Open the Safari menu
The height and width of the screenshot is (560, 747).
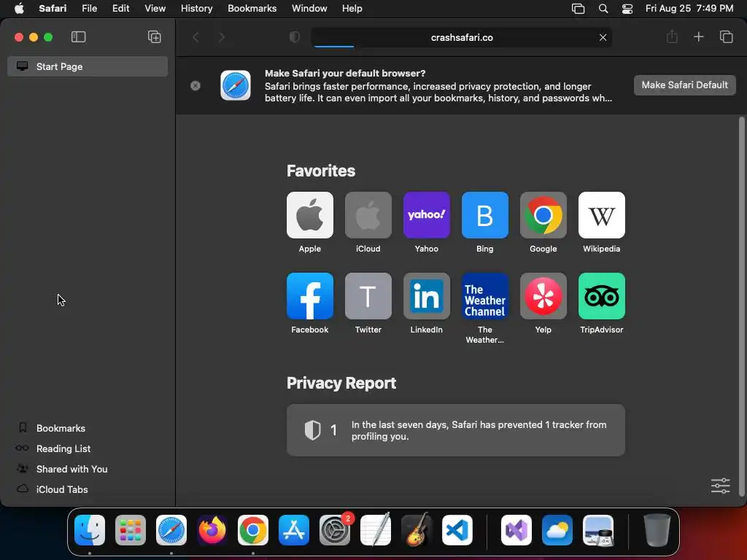pos(53,9)
